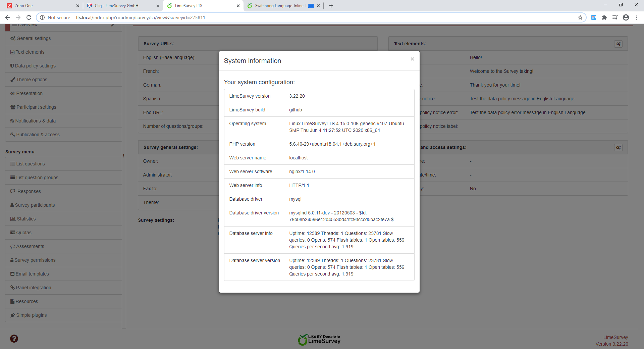The image size is (644, 349).
Task: Open Assessments menu item
Action: 63,246
